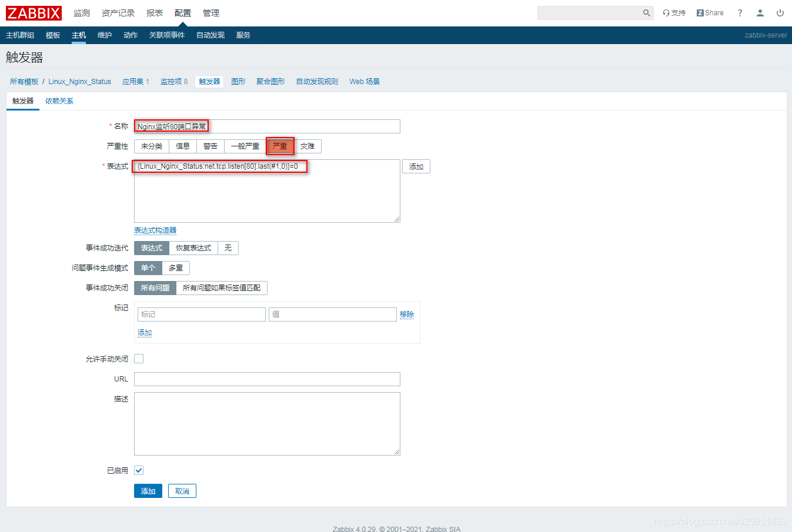The height and width of the screenshot is (532, 792).
Task: Open 监控项 8 link
Action: (x=174, y=82)
